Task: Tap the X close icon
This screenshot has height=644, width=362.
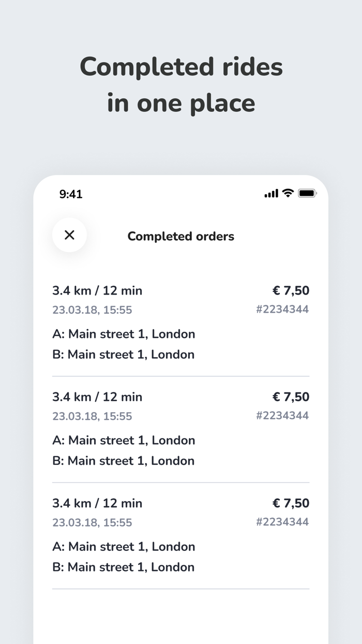Action: [x=69, y=235]
